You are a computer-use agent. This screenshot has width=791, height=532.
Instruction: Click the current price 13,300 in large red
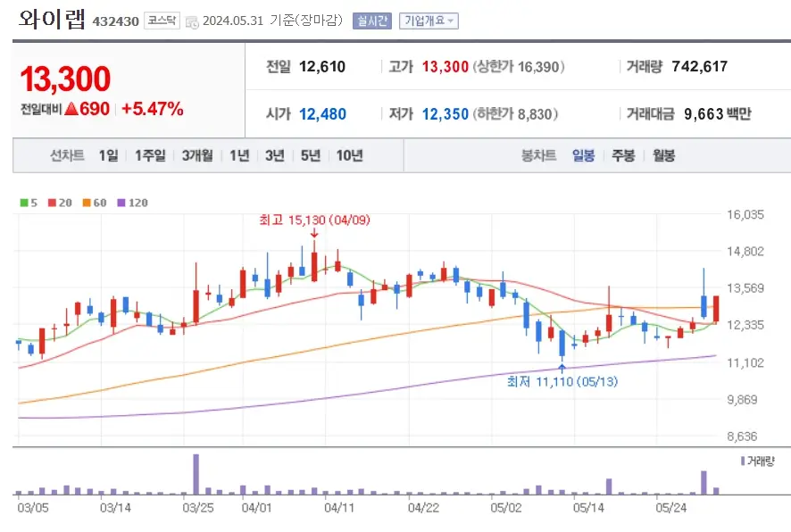(65, 79)
